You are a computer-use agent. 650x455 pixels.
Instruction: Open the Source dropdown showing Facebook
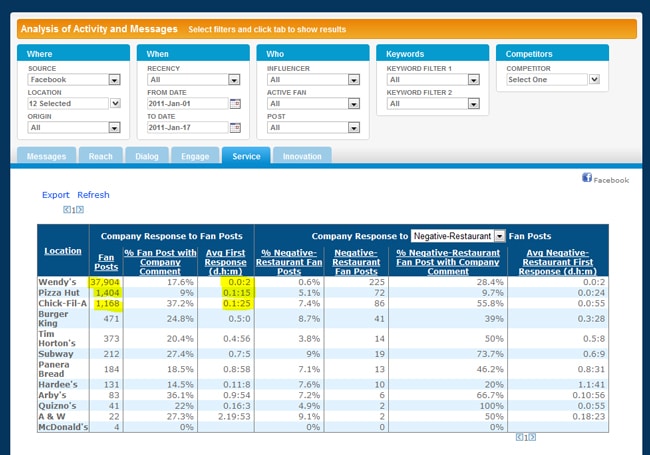(x=74, y=80)
